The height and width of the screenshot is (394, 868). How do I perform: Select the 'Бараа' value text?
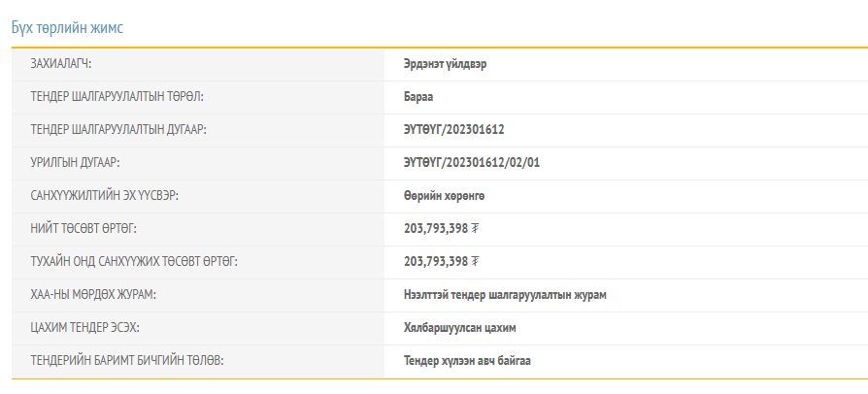coord(418,97)
